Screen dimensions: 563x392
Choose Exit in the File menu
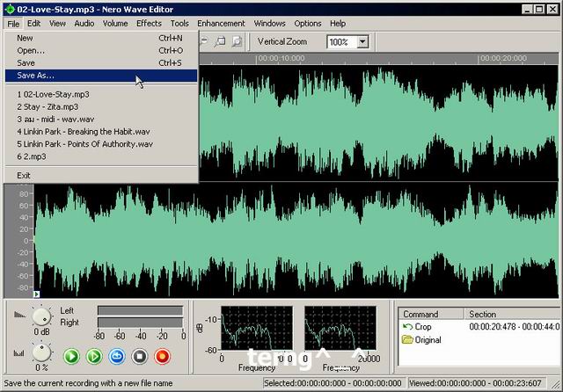click(x=101, y=176)
